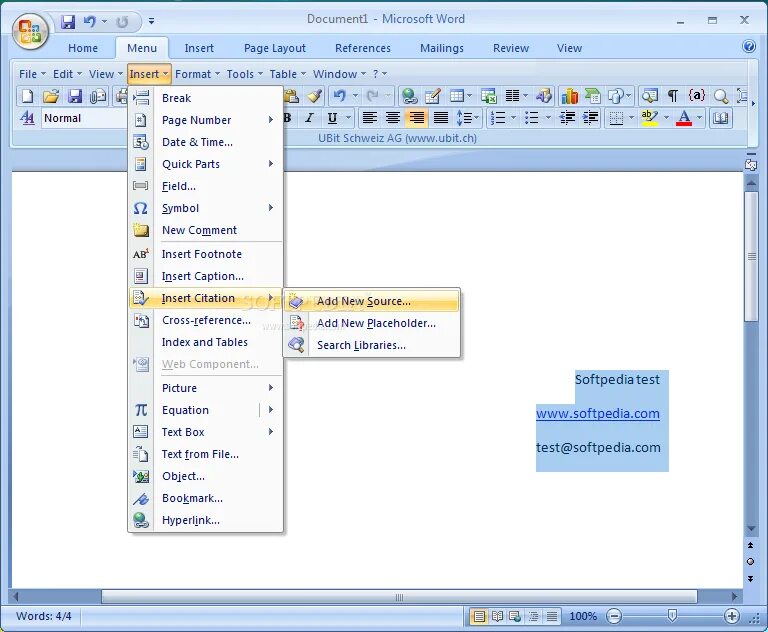Open the File dropdown menu
Screen dimensions: 768x632
(x=32, y=74)
